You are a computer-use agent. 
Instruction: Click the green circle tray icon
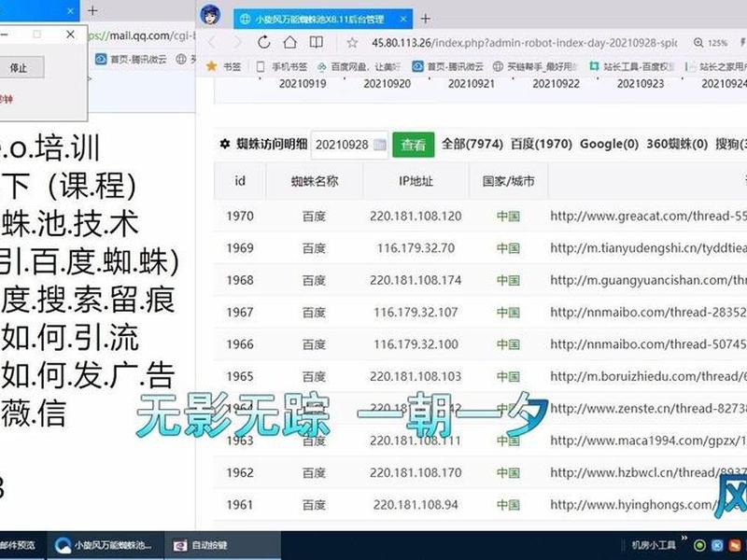click(699, 546)
